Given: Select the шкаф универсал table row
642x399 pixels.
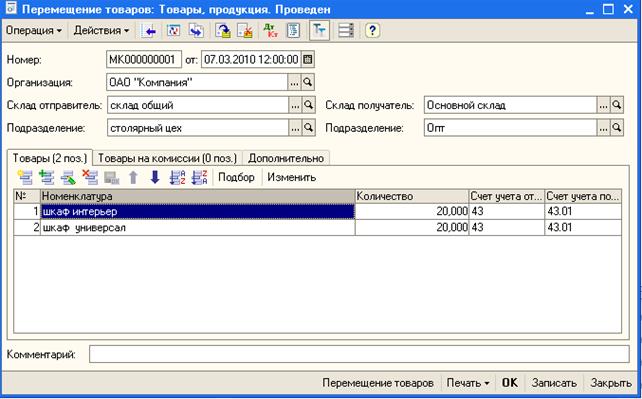Looking at the screenshot, I should [317, 228].
